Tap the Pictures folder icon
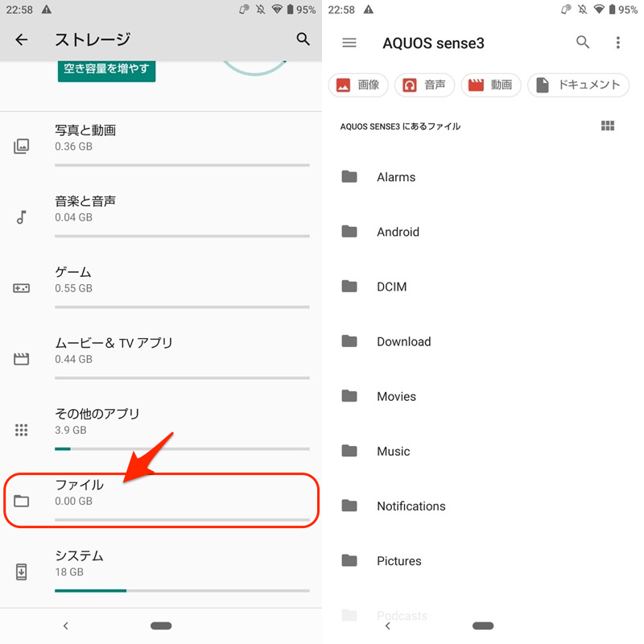 [x=349, y=560]
